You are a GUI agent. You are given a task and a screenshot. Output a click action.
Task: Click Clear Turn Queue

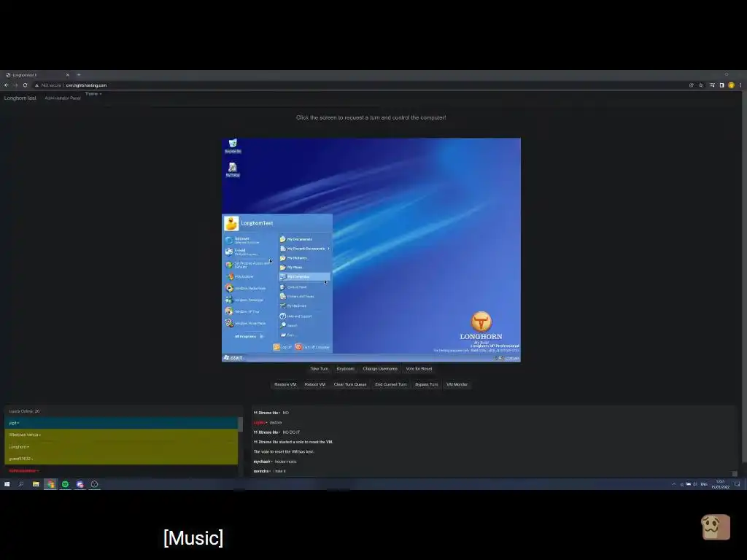[350, 384]
